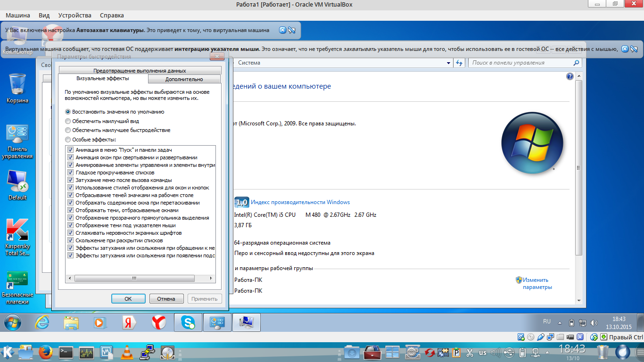
Task: Dismiss the mouse integration notification
Action: tap(625, 49)
